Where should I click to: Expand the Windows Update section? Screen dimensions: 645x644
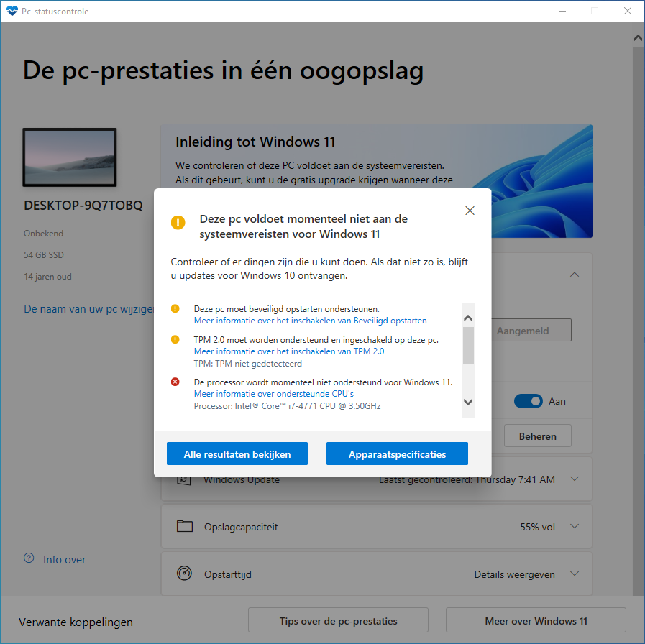(574, 479)
